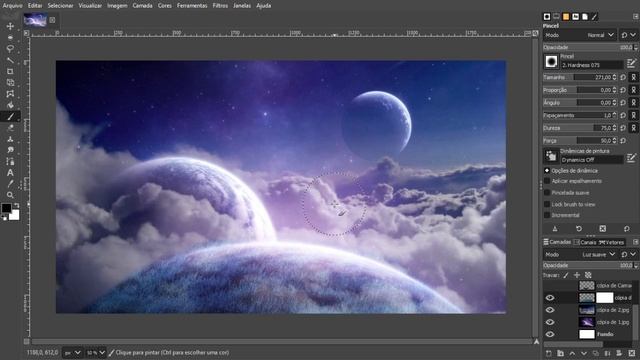
Task: Reset Tamanho to brush default size
Action: click(x=623, y=77)
